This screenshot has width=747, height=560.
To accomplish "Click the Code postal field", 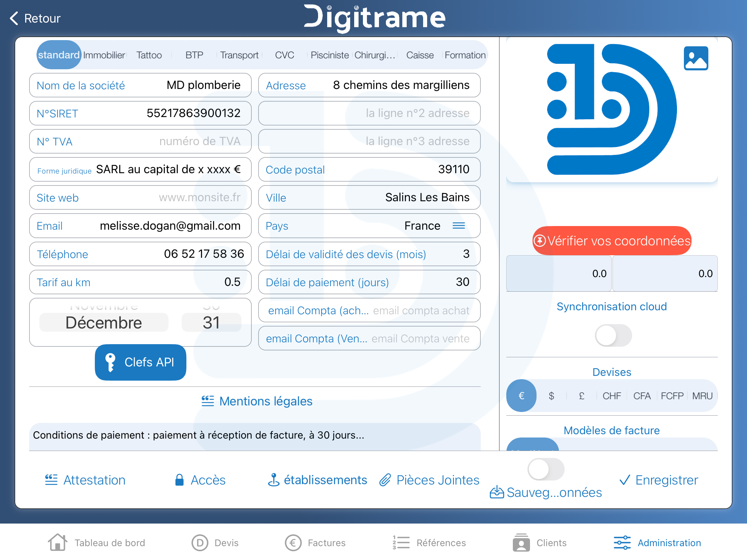I will click(x=369, y=170).
